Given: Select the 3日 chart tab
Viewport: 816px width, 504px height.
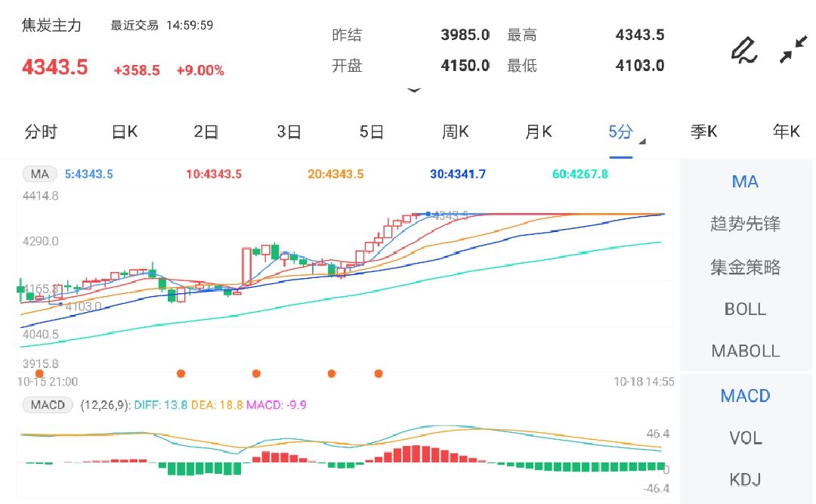Looking at the screenshot, I should click(x=289, y=131).
